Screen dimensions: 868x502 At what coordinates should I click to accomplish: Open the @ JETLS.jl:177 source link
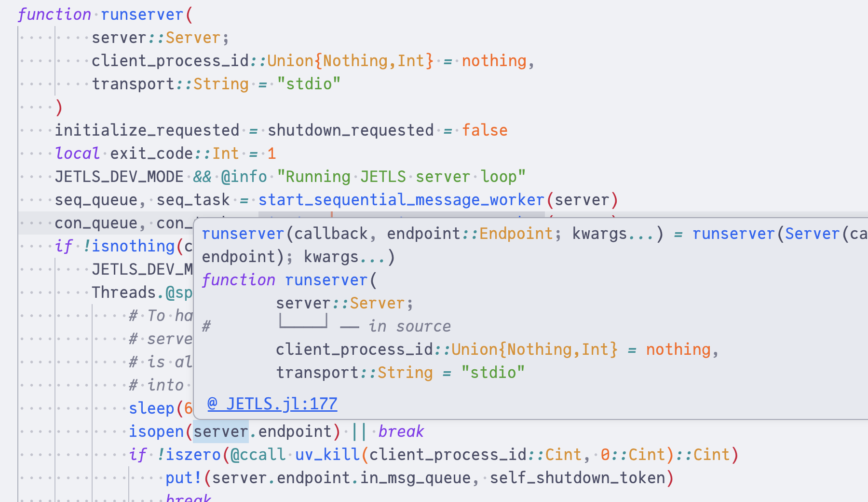pos(272,404)
